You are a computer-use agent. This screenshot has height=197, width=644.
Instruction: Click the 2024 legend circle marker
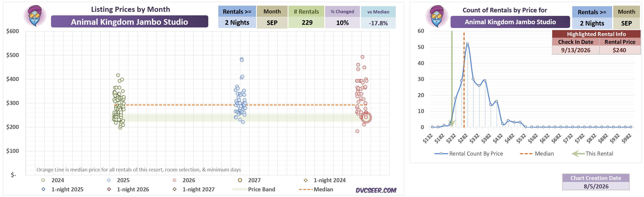43,180
